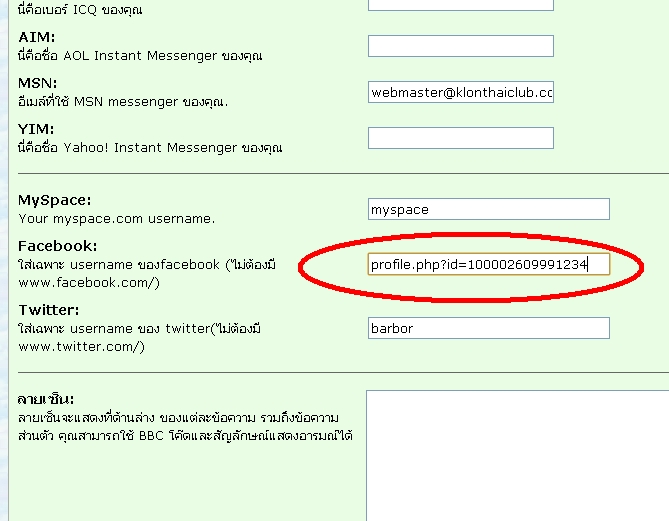This screenshot has width=669, height=521.
Task: Click the bold Facebook: label
Action: (x=57, y=245)
